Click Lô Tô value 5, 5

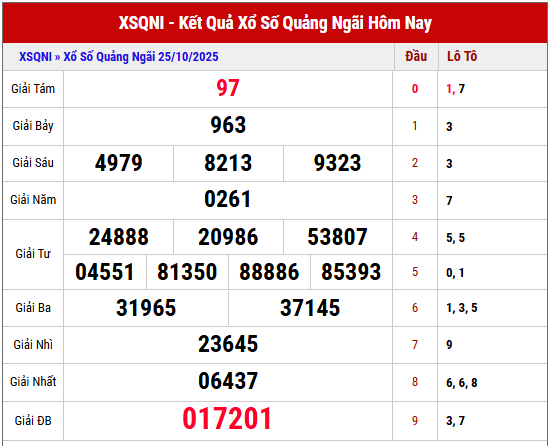(x=456, y=238)
